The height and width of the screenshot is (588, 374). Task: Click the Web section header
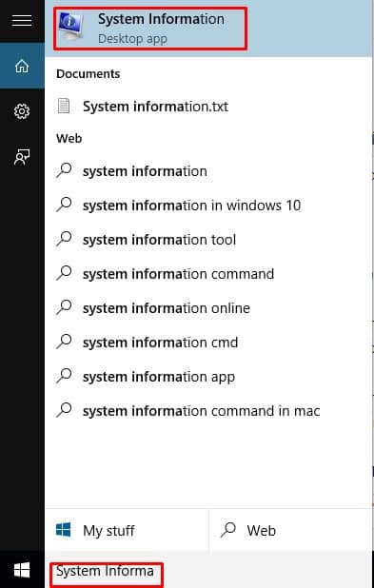pos(69,138)
